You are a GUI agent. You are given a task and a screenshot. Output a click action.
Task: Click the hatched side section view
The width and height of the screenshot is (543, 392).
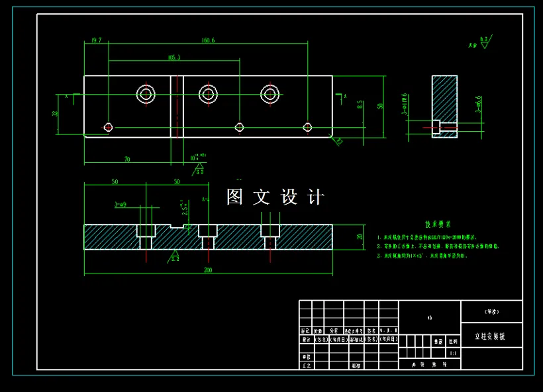tap(444, 107)
